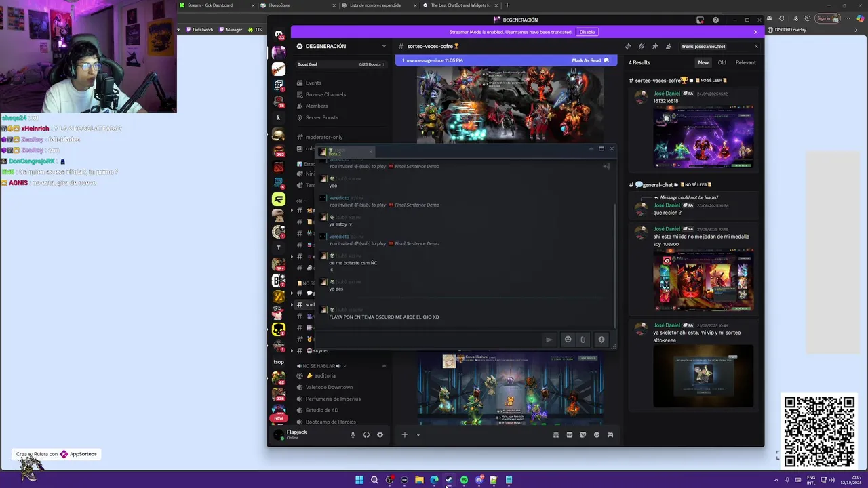Viewport: 868px width, 488px height.
Task: Open the TTS bookmark in bookmarks bar
Action: [255, 30]
